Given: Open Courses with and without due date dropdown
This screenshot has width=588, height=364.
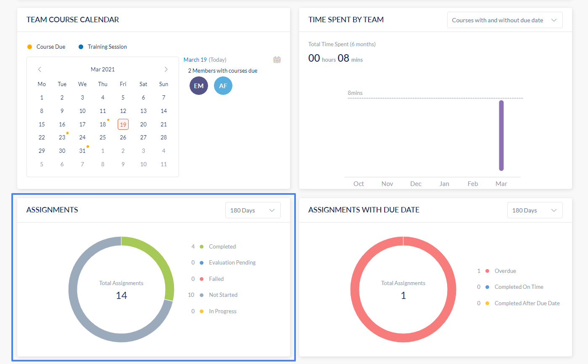Looking at the screenshot, I should (505, 20).
